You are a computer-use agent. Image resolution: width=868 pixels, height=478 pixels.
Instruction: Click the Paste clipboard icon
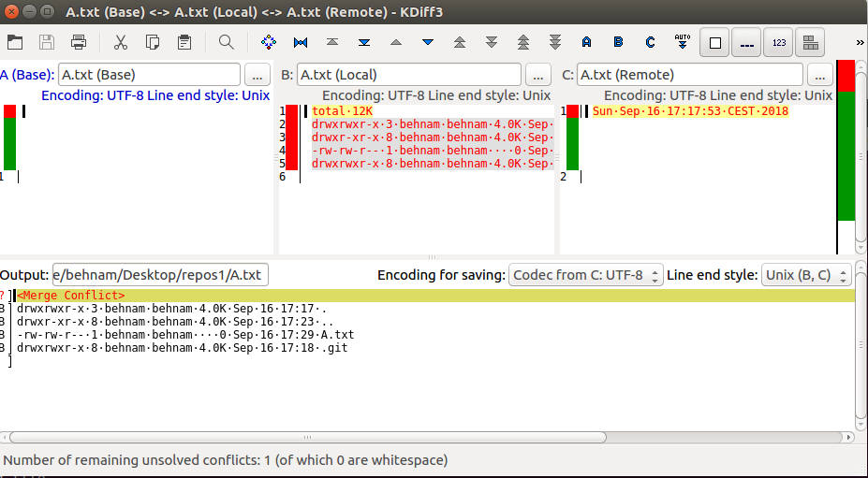coord(184,42)
